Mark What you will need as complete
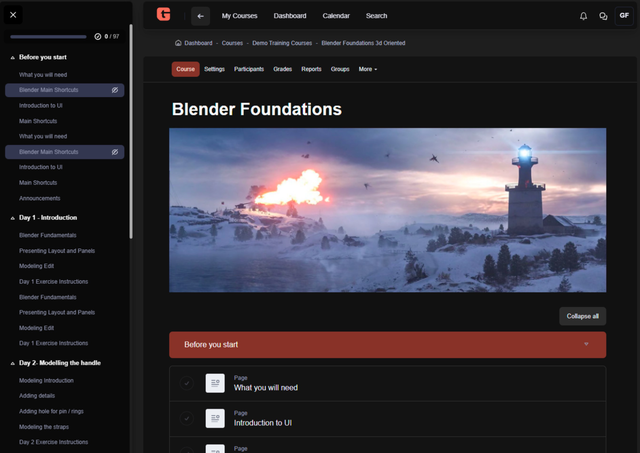The image size is (640, 453). 187,383
